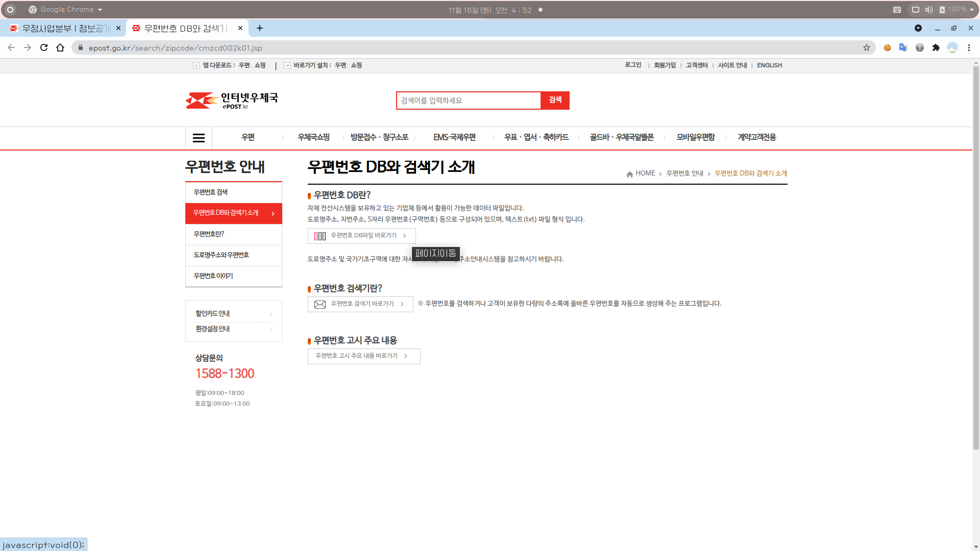Open the 우편번호 검색기 바로가기 link
Screen dimensions: 980x551
[360, 304]
